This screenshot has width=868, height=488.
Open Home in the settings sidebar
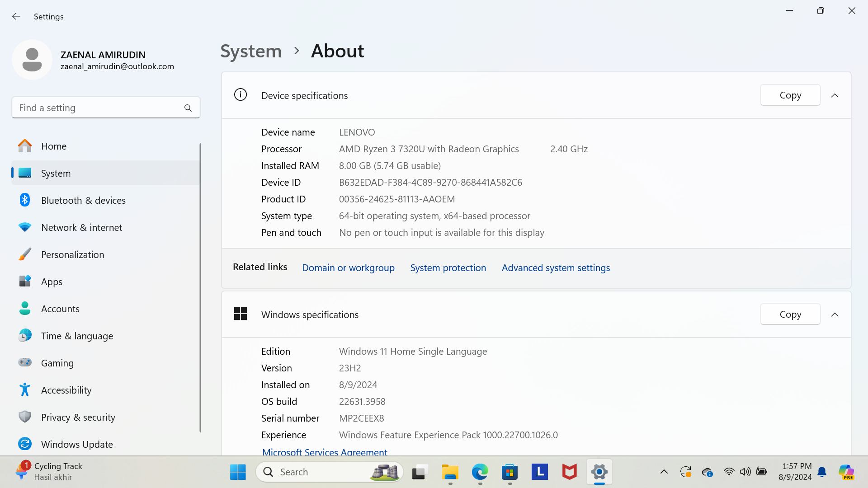pos(105,146)
